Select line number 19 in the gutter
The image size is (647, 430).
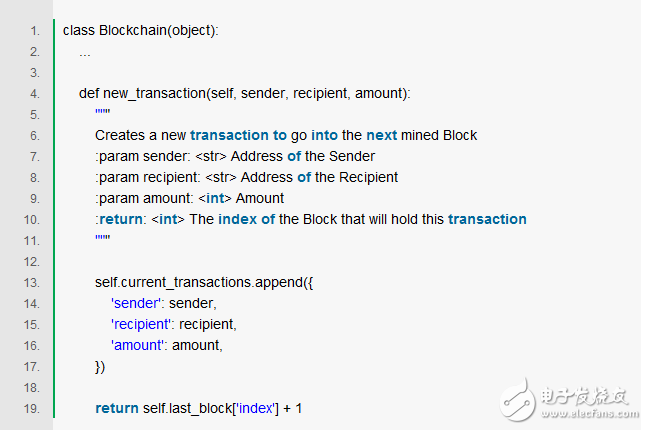[x=32, y=408]
